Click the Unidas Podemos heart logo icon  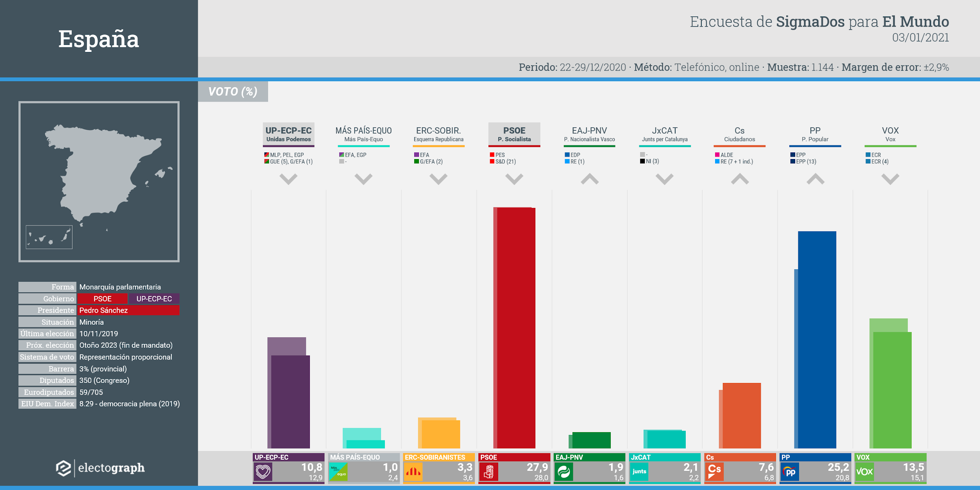263,472
